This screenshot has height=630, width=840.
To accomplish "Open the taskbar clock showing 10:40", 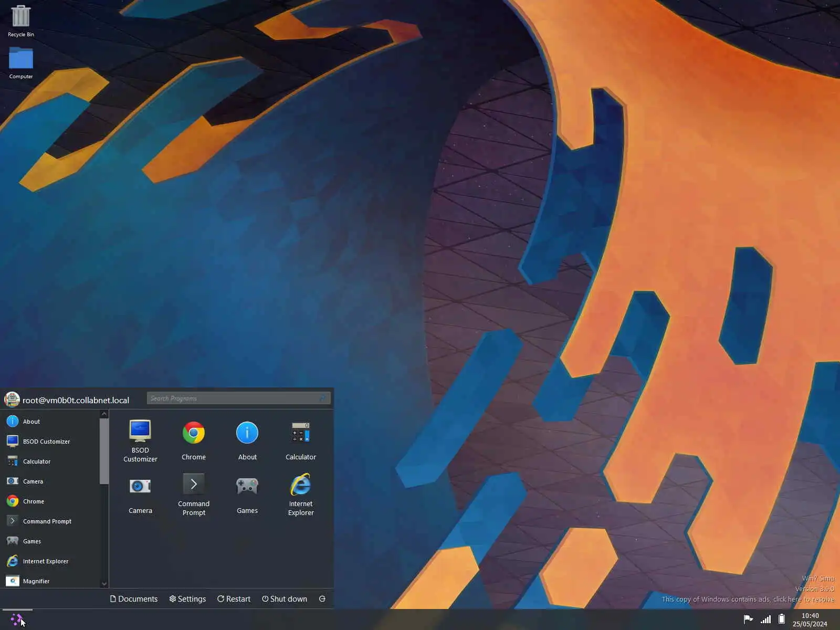I will pyautogui.click(x=810, y=620).
